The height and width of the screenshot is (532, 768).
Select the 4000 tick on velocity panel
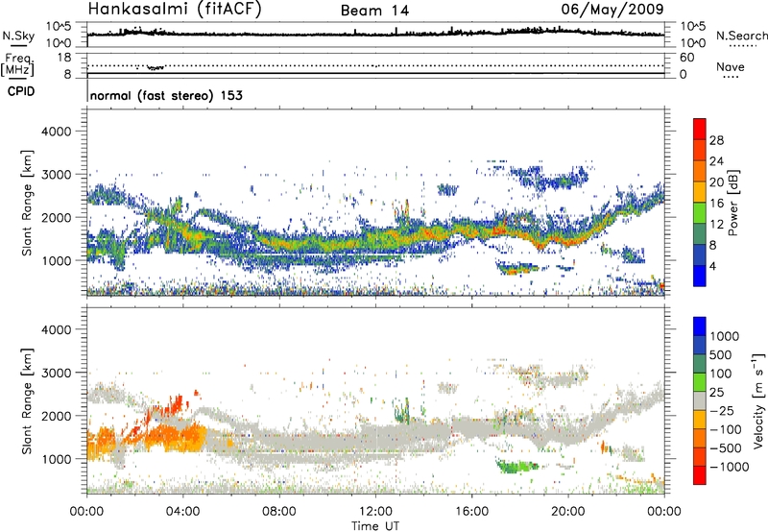[x=56, y=329]
